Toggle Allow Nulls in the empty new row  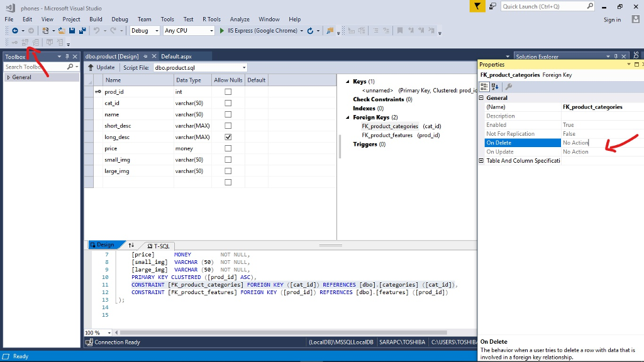click(x=228, y=182)
